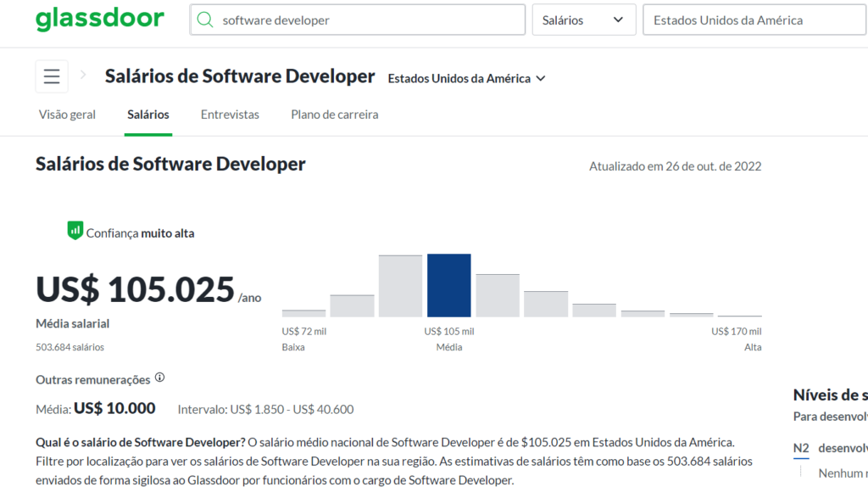Open the Entrevistas tab
The image size is (868, 487).
230,115
